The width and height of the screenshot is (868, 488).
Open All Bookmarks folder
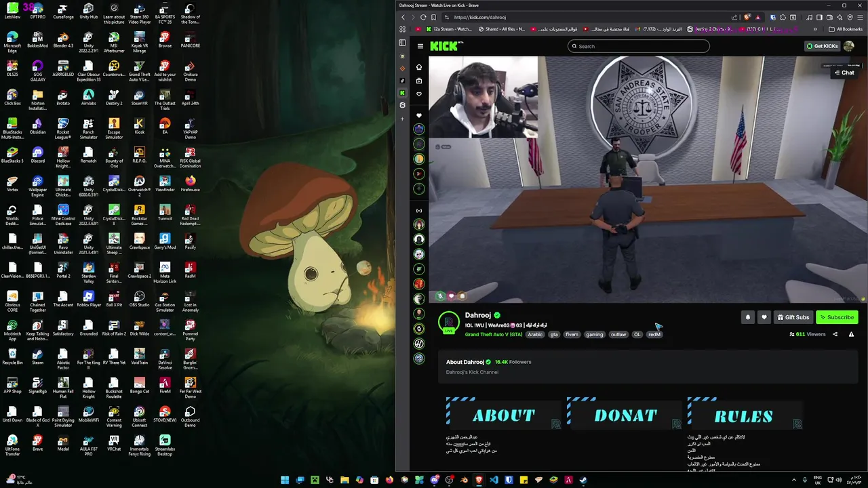tap(846, 29)
